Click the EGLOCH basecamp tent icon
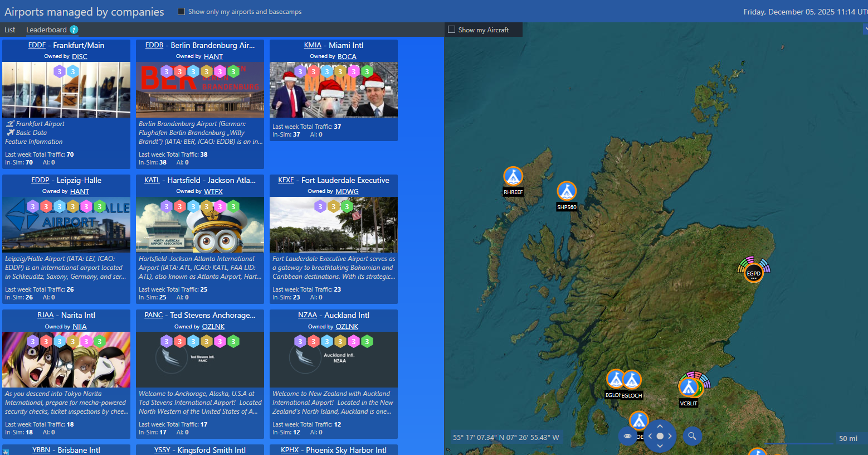 point(631,380)
